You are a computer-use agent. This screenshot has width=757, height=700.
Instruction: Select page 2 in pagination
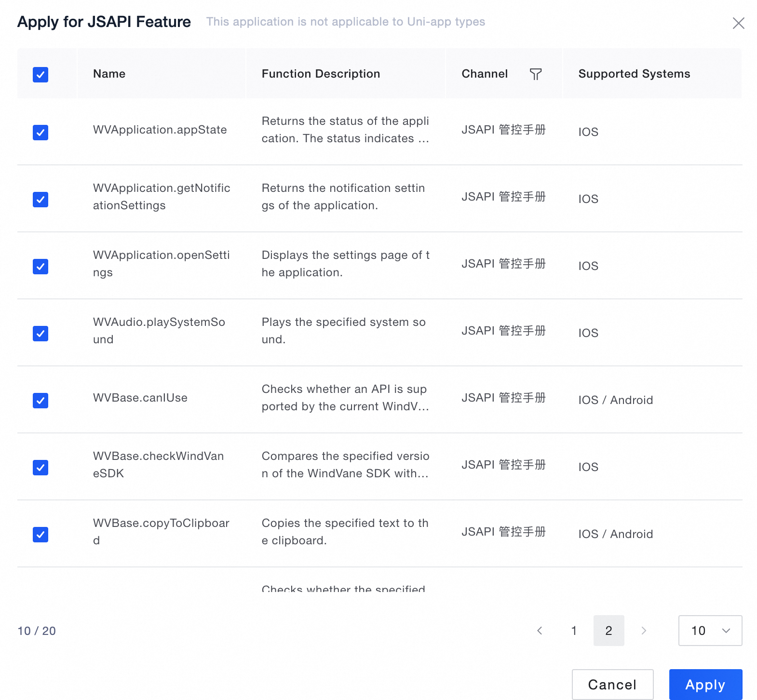tap(608, 631)
